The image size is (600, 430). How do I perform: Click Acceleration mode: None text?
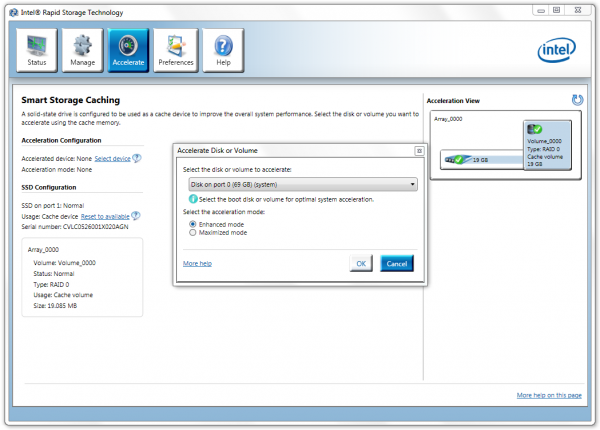tap(57, 169)
